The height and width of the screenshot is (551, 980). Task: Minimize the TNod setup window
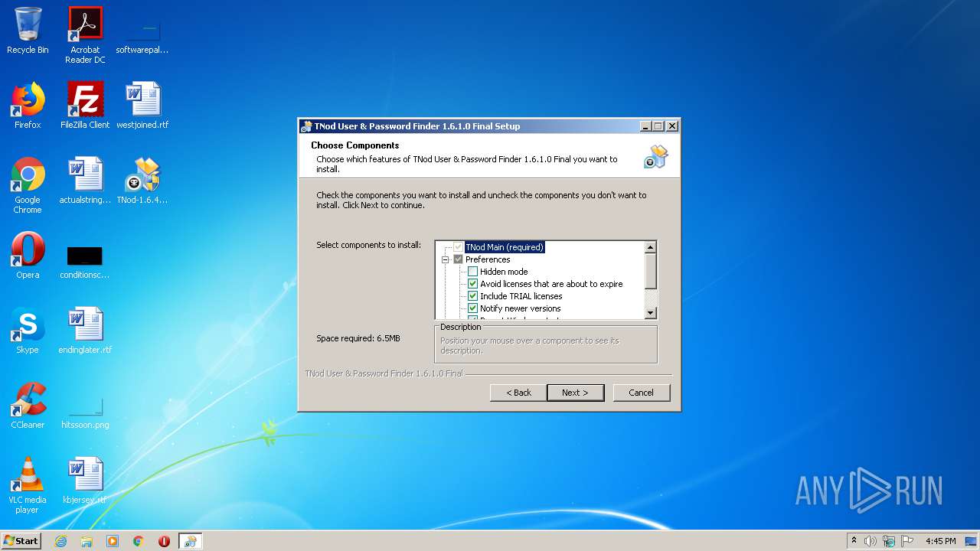(645, 126)
